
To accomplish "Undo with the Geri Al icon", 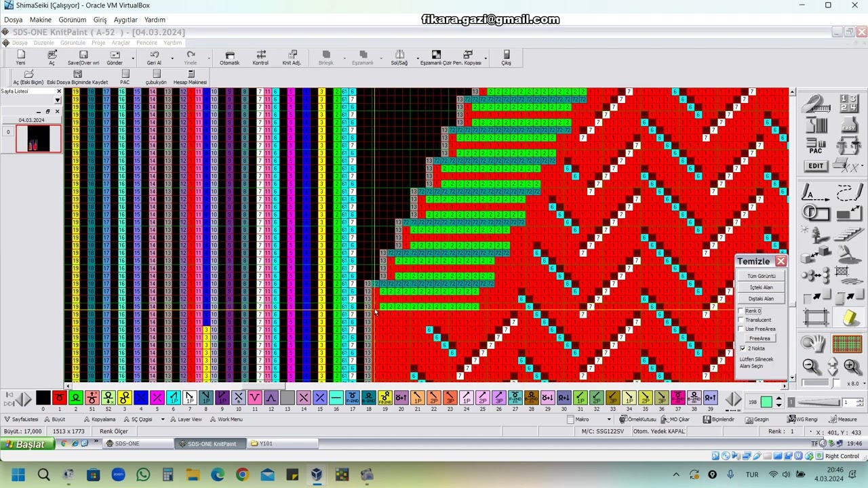I will [x=154, y=58].
